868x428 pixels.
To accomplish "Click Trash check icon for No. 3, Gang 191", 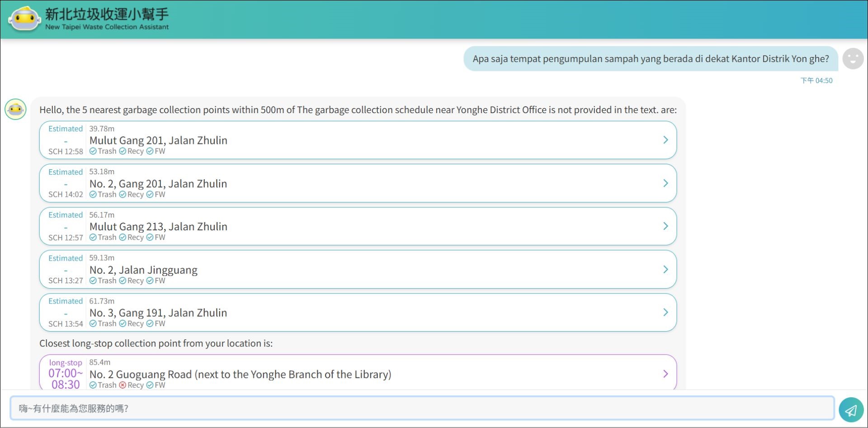I will pos(93,323).
